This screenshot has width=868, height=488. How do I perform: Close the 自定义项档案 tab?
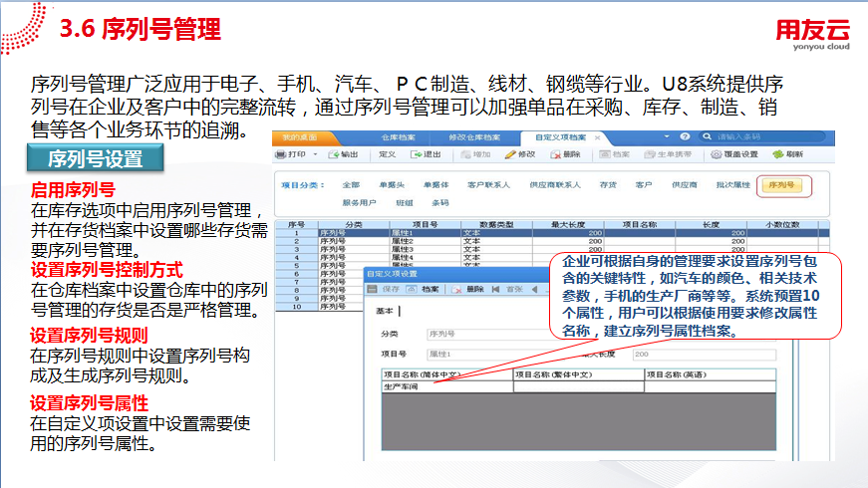tap(597, 137)
